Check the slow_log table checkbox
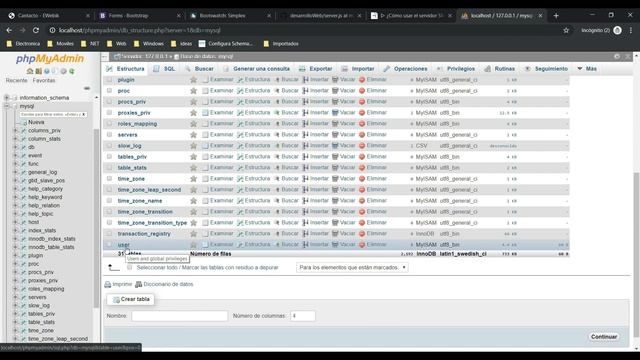Viewport: 640px width, 360px height. tap(109, 145)
